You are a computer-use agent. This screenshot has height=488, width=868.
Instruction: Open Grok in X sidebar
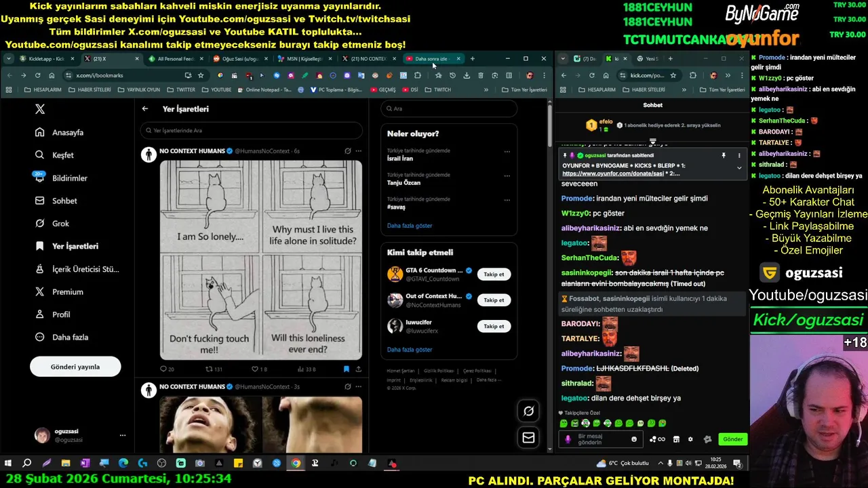point(53,224)
